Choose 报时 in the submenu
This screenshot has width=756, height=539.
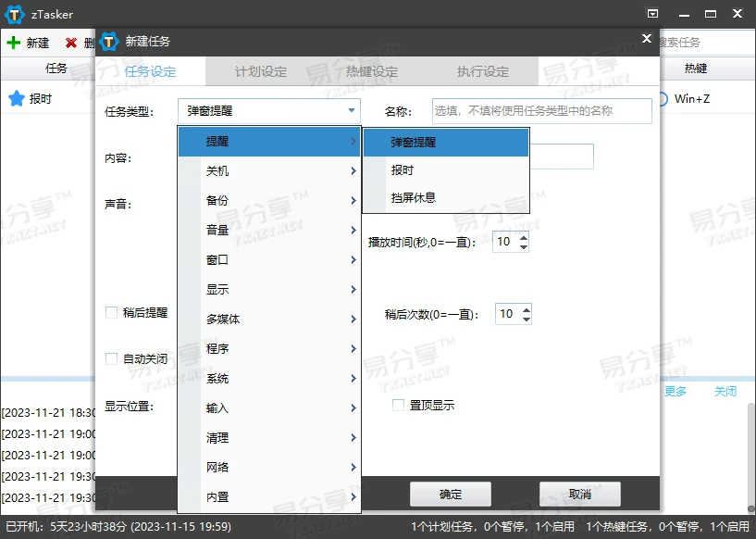coord(446,169)
